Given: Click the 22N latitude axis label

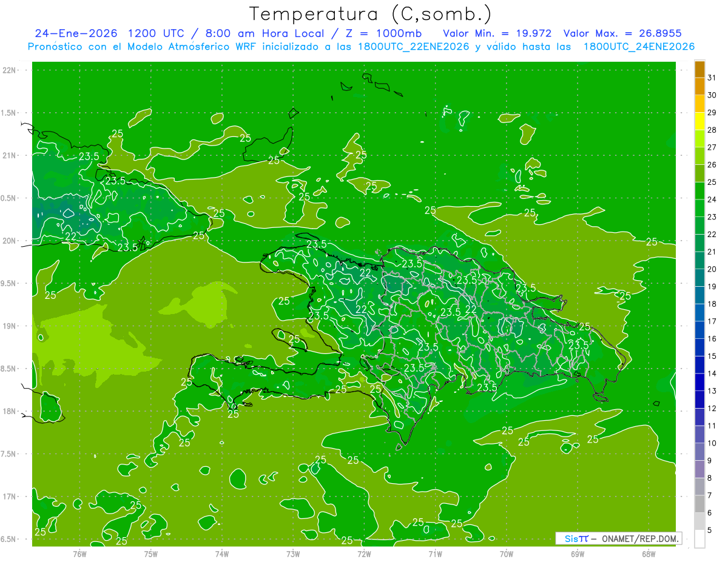Looking at the screenshot, I should (10, 70).
